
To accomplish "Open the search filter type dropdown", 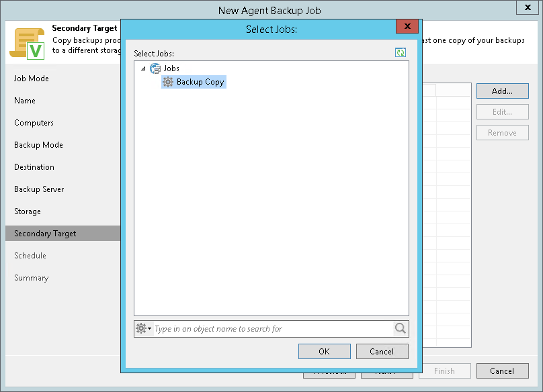I will 143,328.
